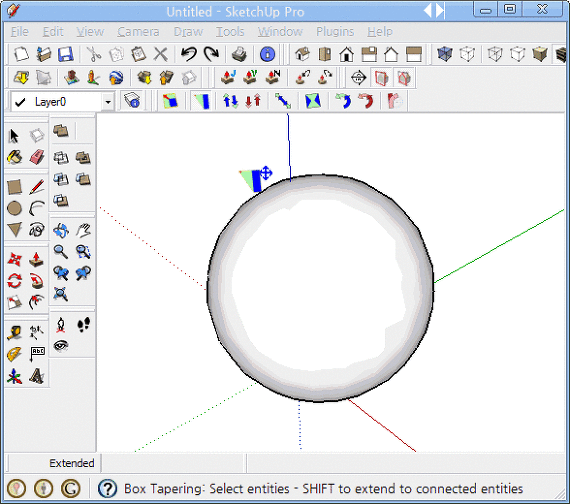The width and height of the screenshot is (570, 504).
Task: Toggle the Layer0 current-layer checkmark
Action: point(20,102)
